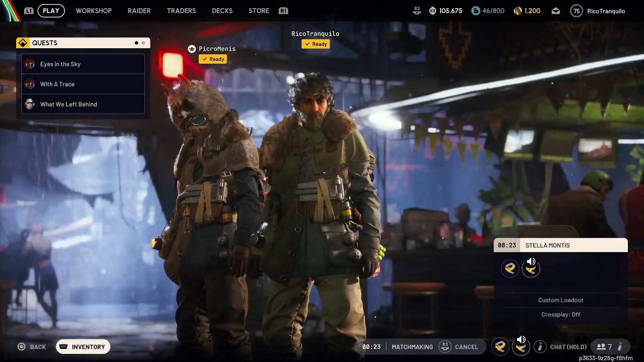The image size is (644, 362).
Task: Click the CHAT (HOLD) label
Action: [569, 347]
